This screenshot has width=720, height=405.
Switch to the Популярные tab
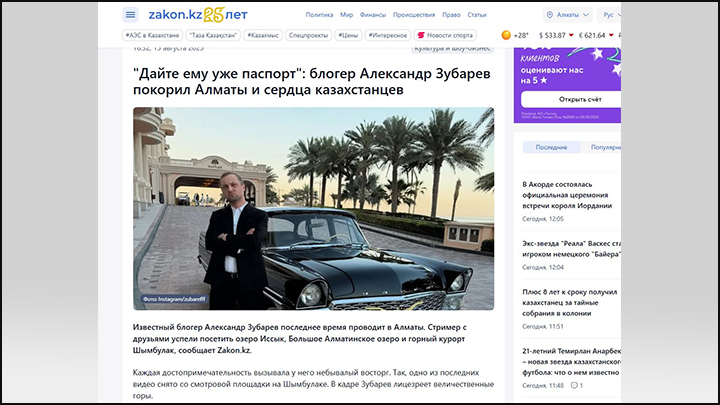604,147
